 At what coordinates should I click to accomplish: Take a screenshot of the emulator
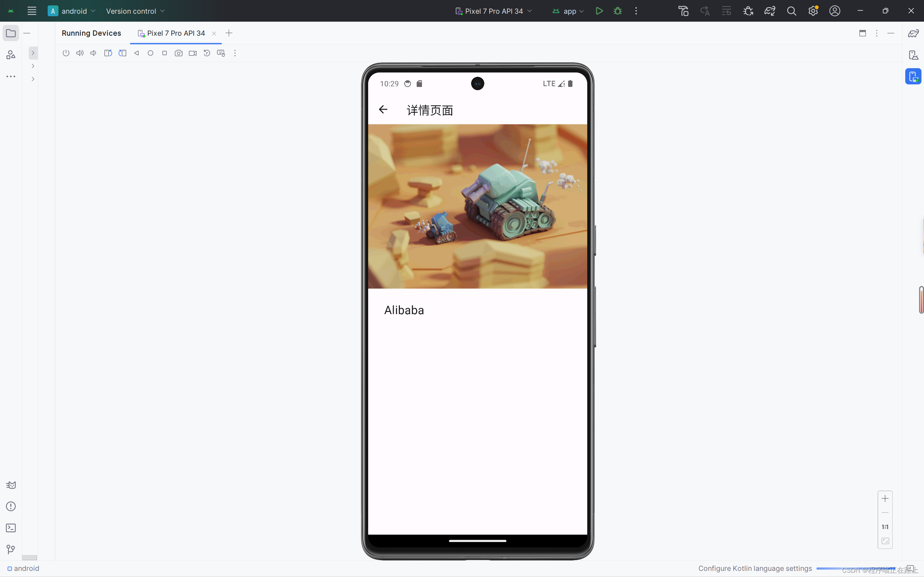[x=179, y=53]
